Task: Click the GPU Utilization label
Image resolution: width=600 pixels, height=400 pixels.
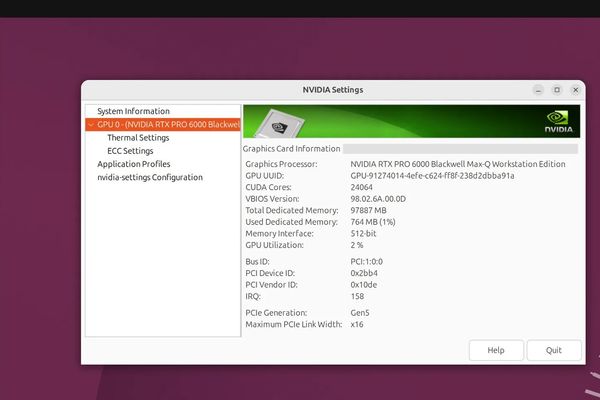Action: (274, 245)
